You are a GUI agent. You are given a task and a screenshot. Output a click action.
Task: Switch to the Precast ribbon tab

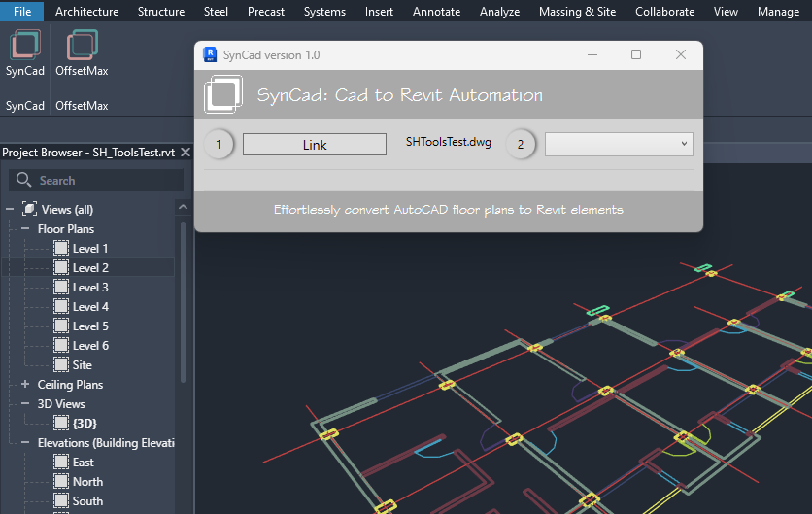point(266,11)
